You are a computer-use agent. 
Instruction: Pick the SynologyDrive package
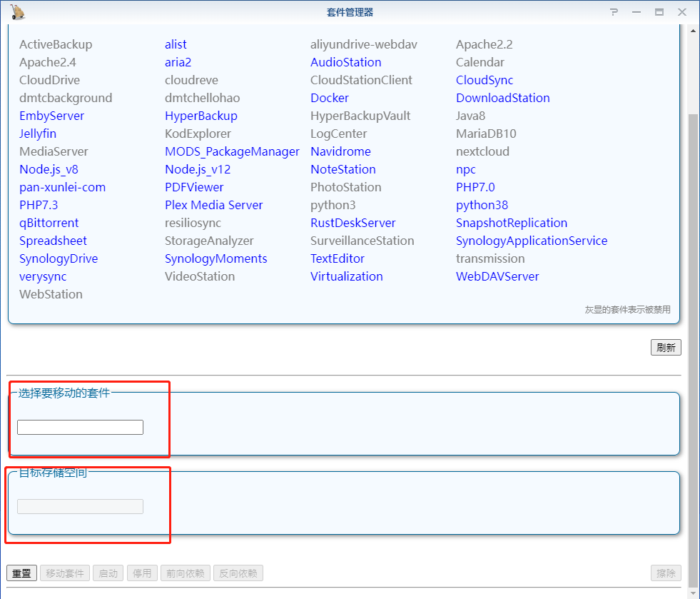coord(58,258)
